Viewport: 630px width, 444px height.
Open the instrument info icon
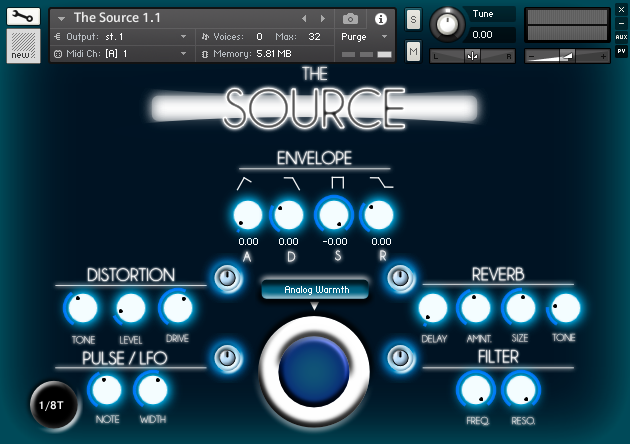pos(380,18)
